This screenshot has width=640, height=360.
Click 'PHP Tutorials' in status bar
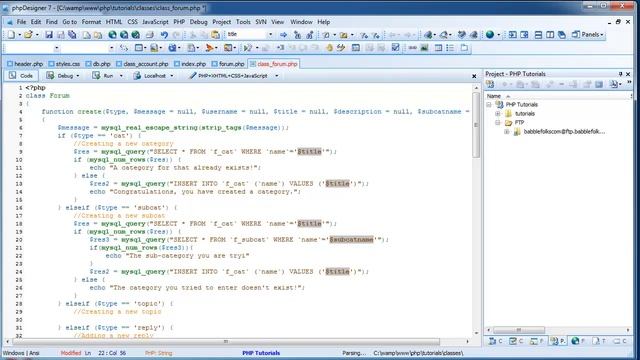(261, 353)
